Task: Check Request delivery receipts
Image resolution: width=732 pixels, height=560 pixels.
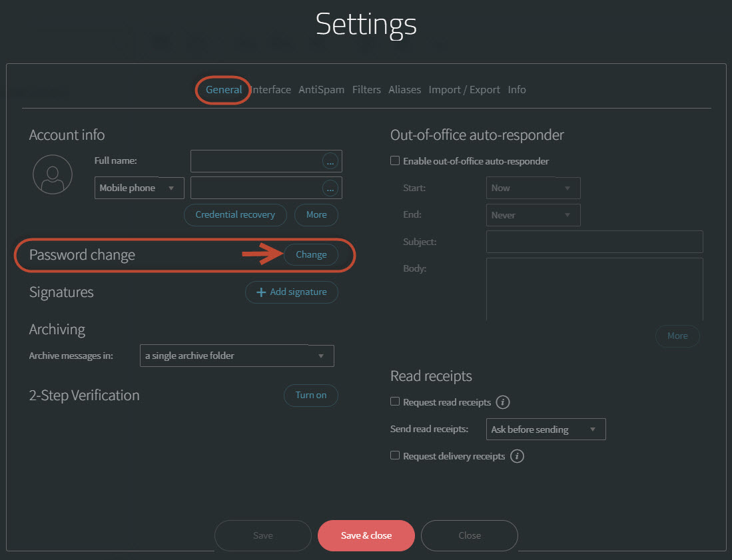Action: (x=395, y=456)
